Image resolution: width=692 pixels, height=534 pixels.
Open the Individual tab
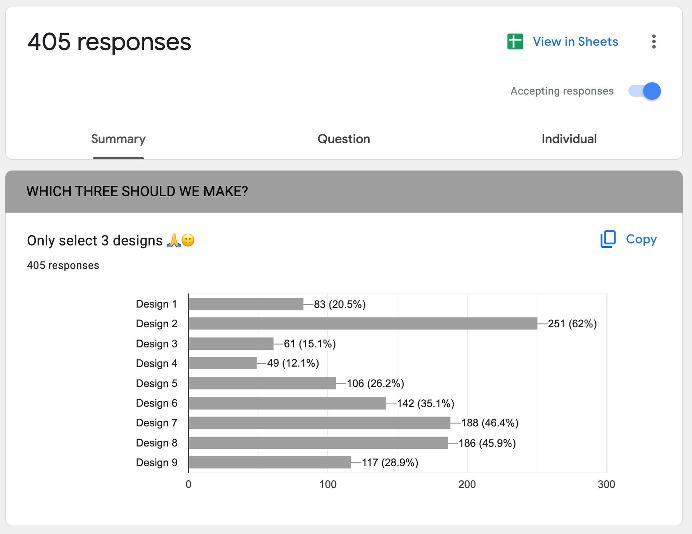[x=569, y=139]
